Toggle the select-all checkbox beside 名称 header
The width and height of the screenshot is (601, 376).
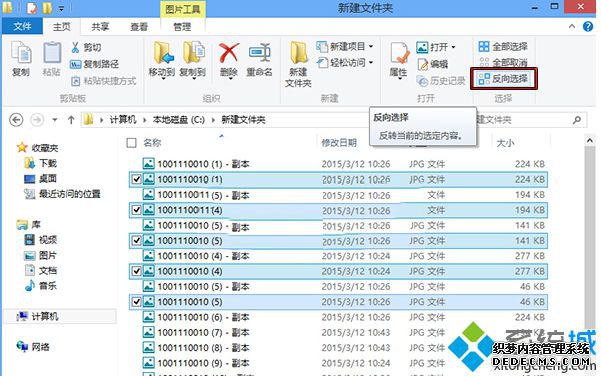point(131,143)
